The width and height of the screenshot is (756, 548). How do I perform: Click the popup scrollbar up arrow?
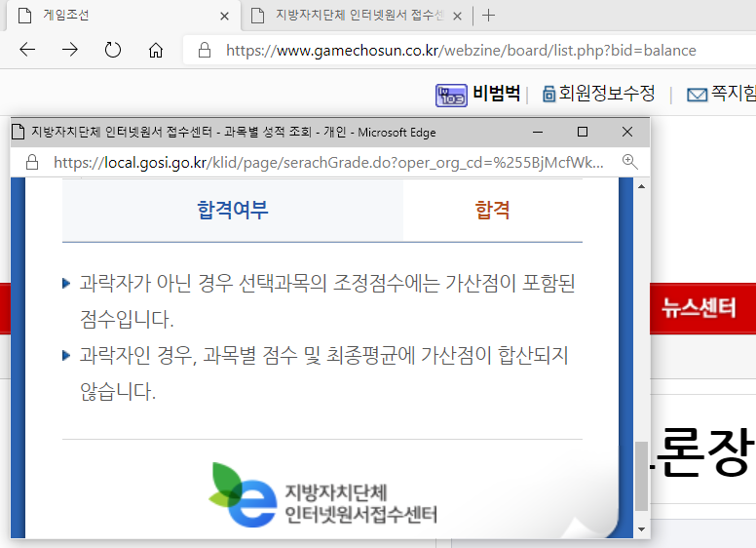641,186
